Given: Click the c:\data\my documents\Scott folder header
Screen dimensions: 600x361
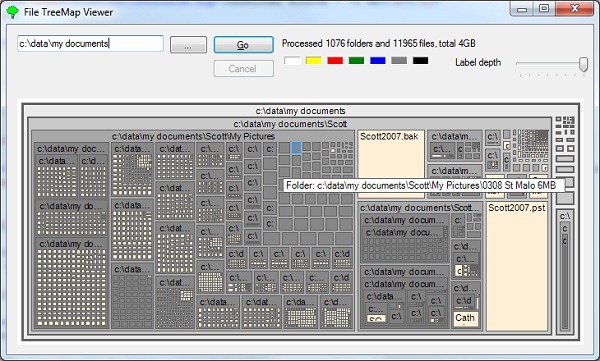Looking at the screenshot, I should [x=290, y=124].
